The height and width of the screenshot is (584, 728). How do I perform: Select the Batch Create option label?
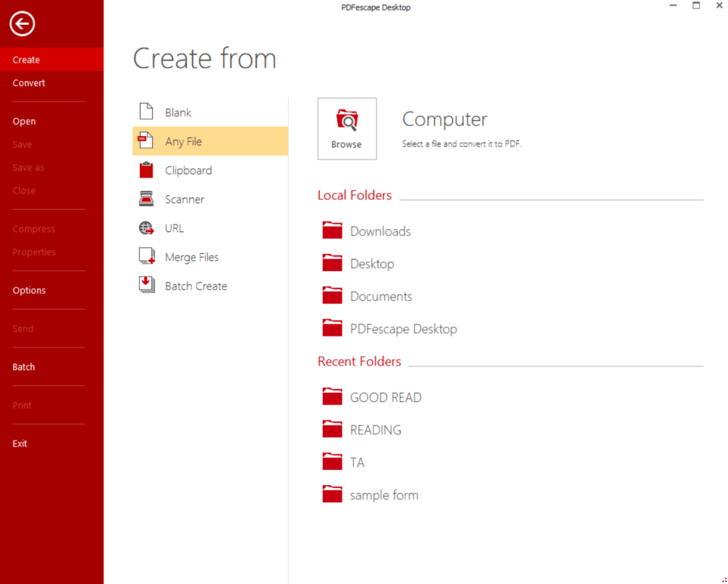point(196,286)
